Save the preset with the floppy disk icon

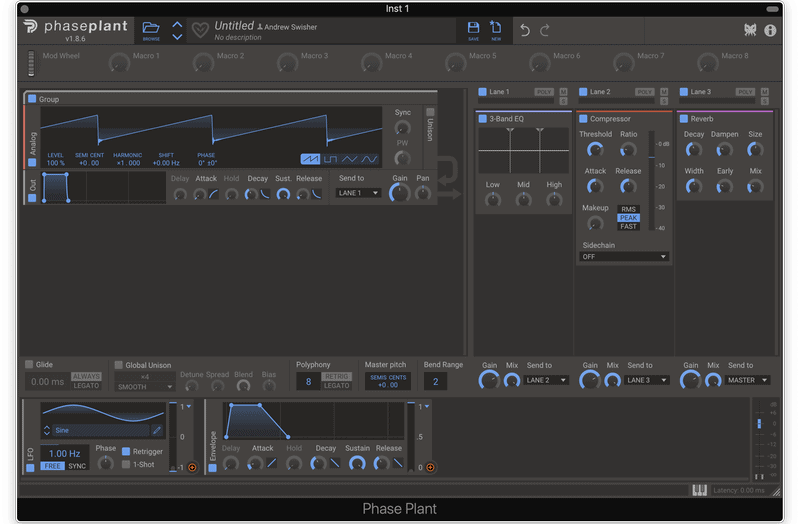473,28
